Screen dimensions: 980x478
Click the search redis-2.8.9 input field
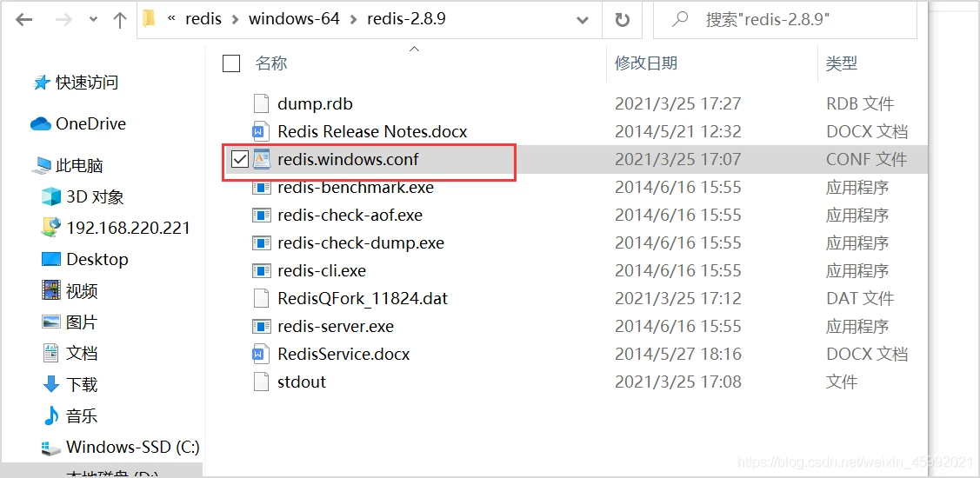click(x=785, y=20)
